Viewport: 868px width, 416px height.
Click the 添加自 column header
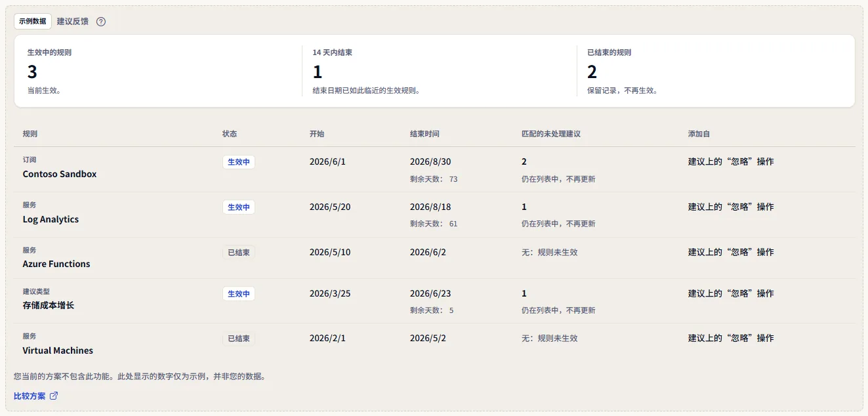coord(699,134)
